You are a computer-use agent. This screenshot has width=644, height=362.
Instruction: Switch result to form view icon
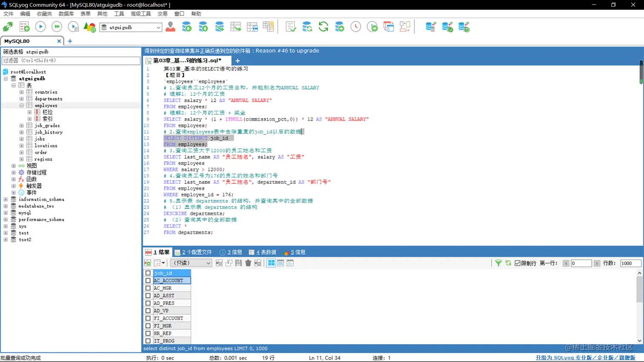tap(281, 263)
